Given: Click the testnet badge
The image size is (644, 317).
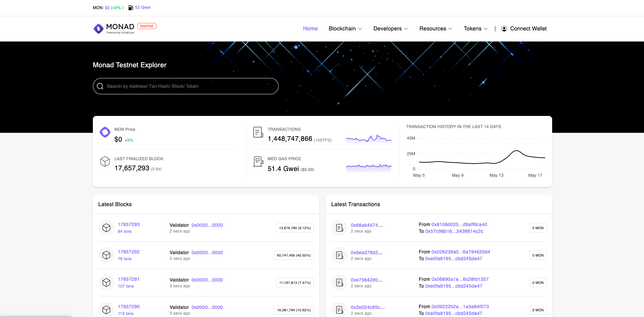Looking at the screenshot, I should coord(147,26).
